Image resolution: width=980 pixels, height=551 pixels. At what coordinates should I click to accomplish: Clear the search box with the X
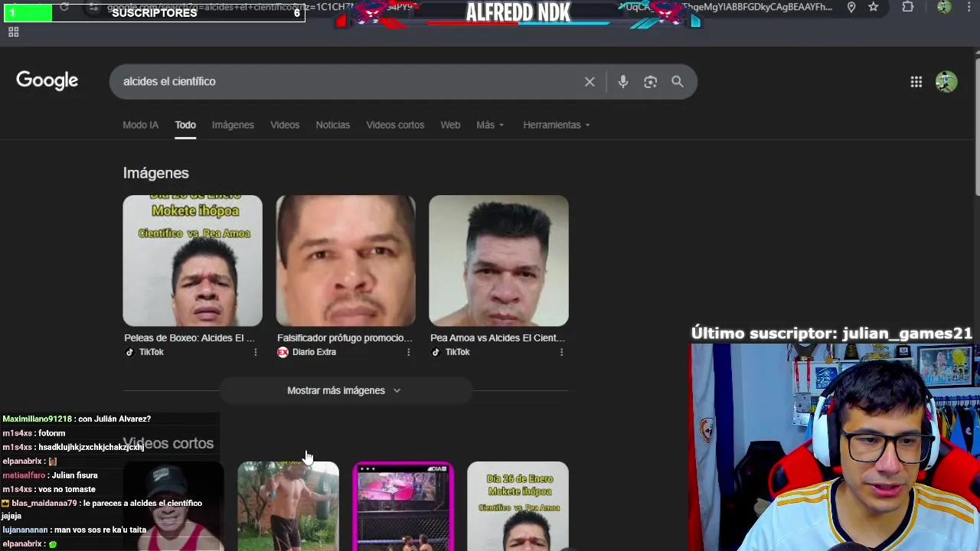tap(590, 81)
